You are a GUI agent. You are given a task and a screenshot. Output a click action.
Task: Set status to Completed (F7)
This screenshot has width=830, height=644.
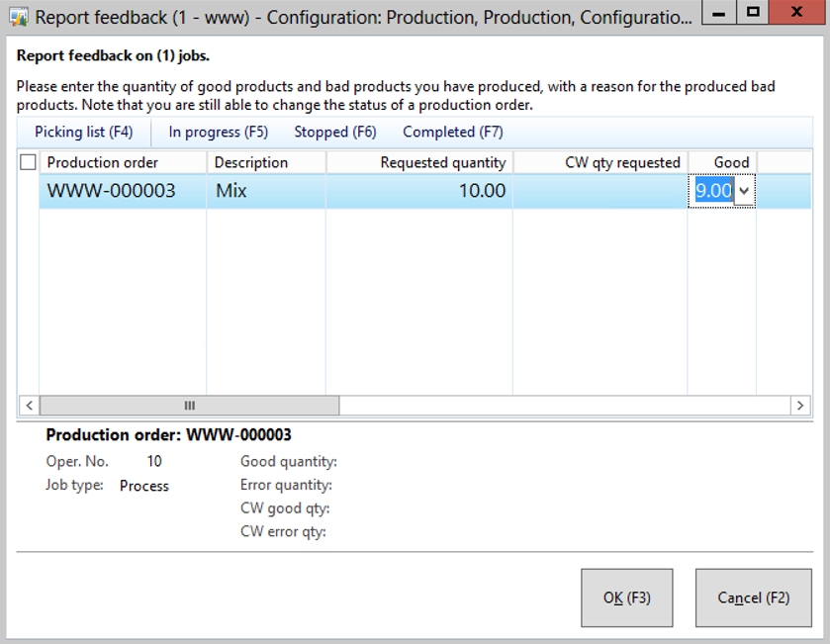pyautogui.click(x=452, y=132)
